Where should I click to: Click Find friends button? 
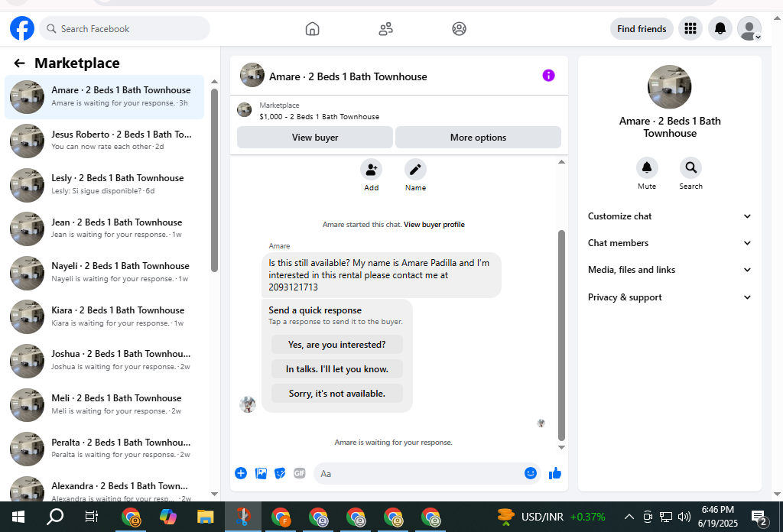coord(642,29)
